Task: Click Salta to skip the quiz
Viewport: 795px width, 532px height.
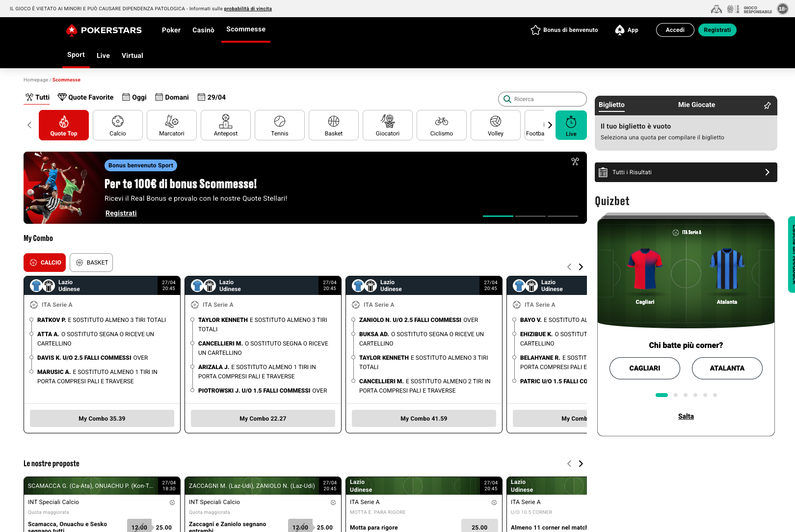Action: coord(686,416)
